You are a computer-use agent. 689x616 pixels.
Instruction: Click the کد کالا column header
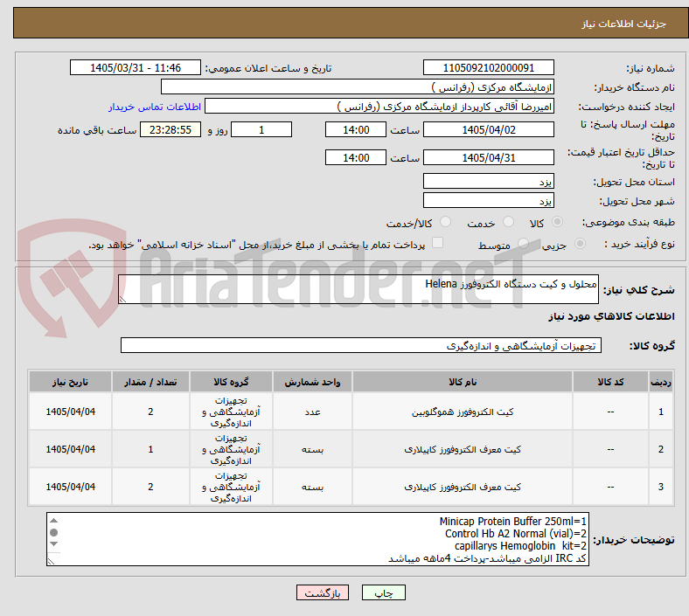point(610,382)
